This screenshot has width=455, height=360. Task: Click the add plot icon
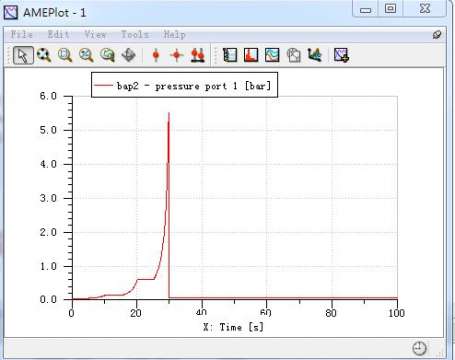pos(341,55)
